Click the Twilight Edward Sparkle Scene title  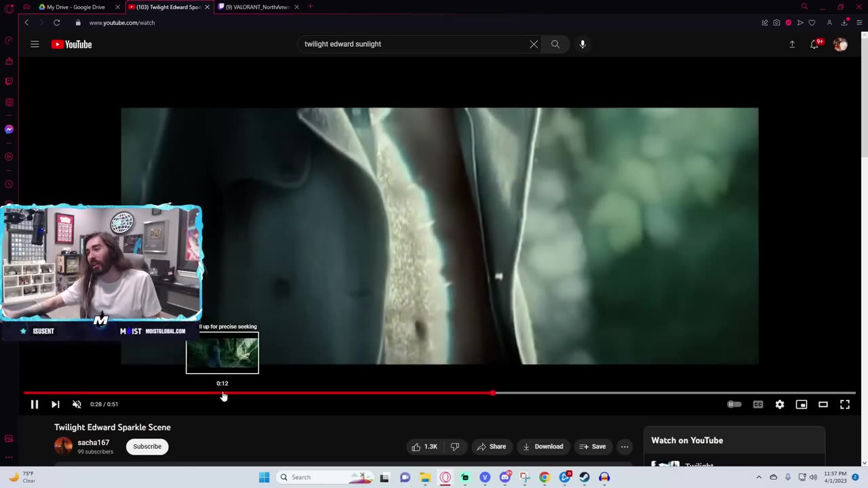pos(113,428)
